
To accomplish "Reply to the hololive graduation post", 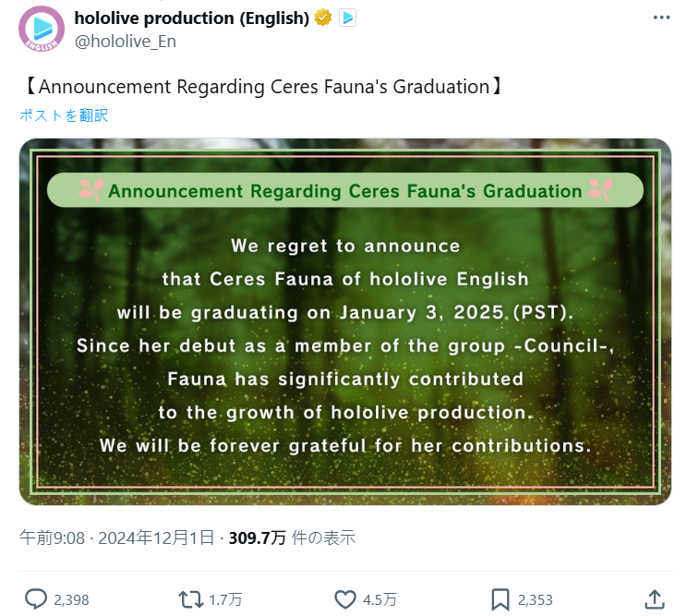I will pyautogui.click(x=35, y=599).
